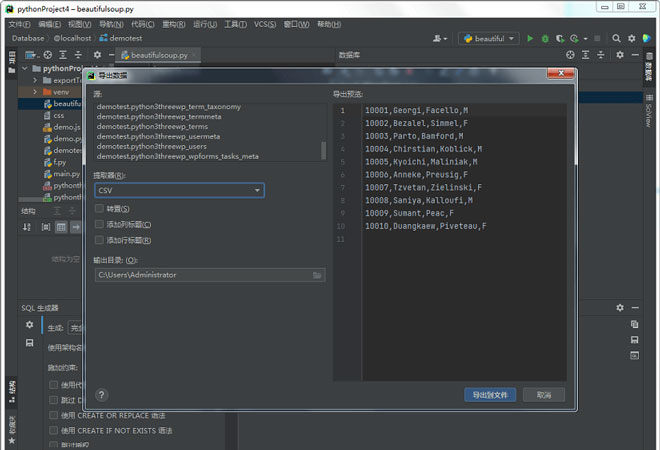Viewport: 660px width, 450px height.
Task: Enable add row header checkbox
Action: (99, 240)
